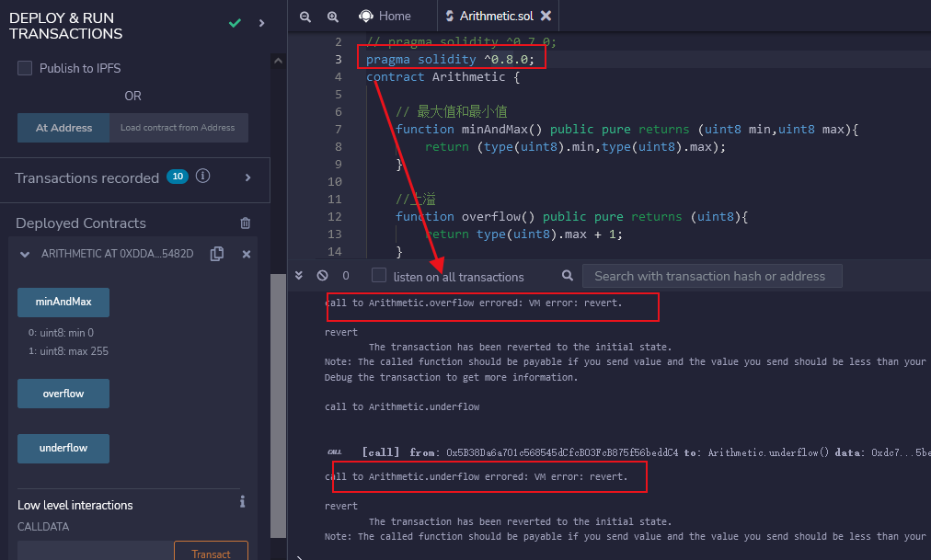Open Low level interactions info icon
Screen dimensions: 931x560
(x=242, y=502)
